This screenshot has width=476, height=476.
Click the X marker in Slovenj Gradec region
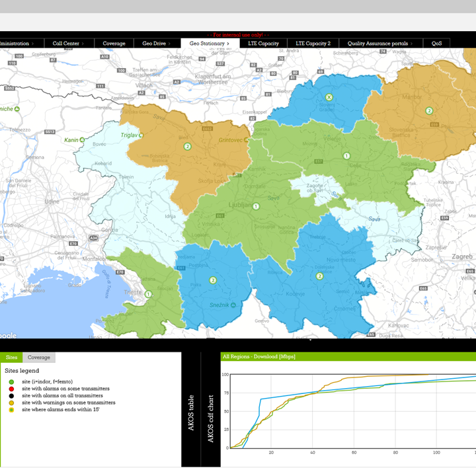pyautogui.click(x=329, y=98)
